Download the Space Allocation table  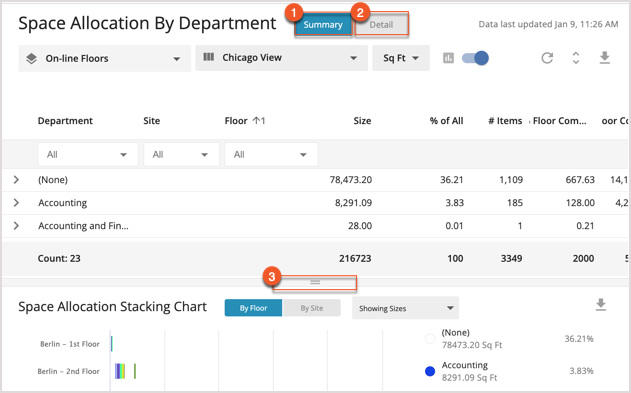(604, 58)
